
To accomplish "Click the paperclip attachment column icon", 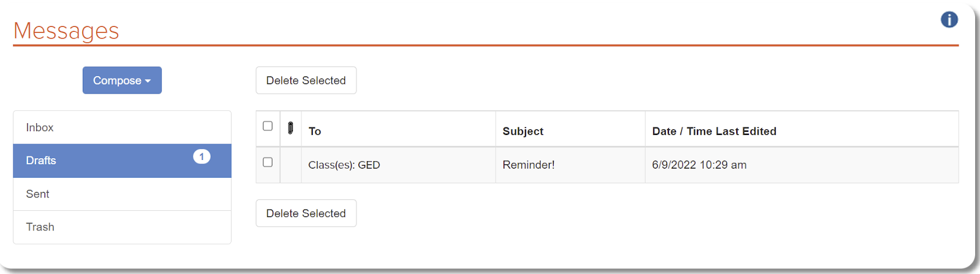I will (x=290, y=128).
